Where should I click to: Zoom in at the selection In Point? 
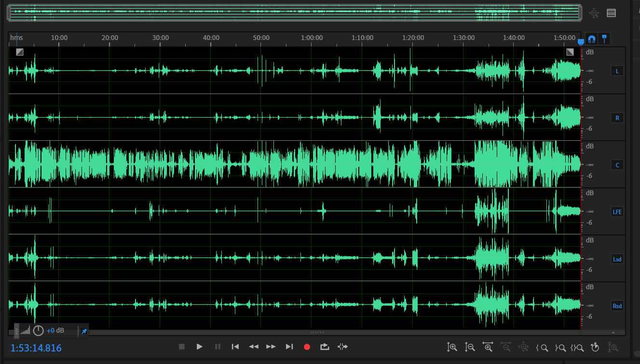542,347
